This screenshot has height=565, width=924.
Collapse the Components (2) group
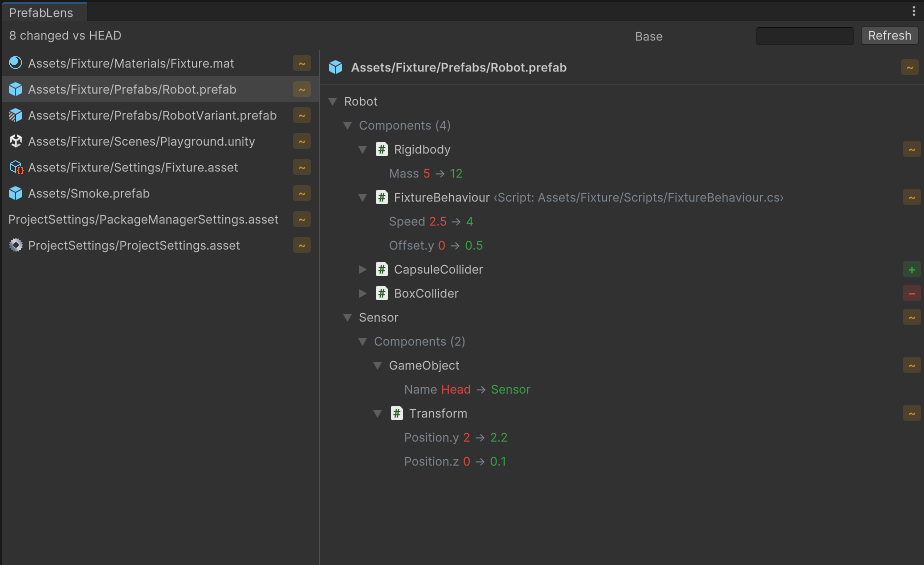pos(363,342)
